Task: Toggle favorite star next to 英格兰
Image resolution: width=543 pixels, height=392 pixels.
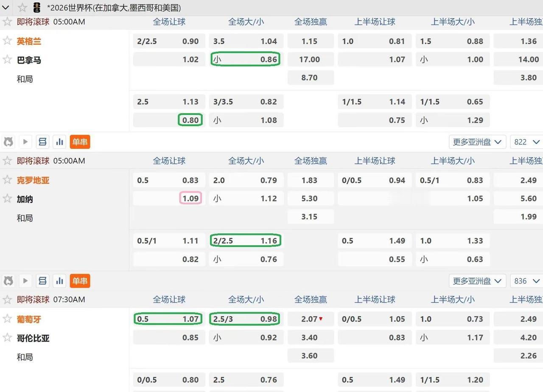Action: point(7,41)
